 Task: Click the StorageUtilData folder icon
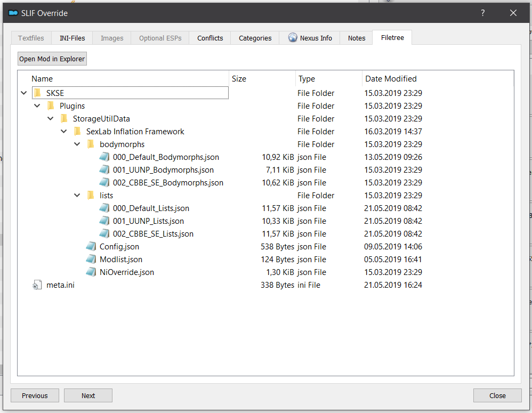click(x=64, y=119)
